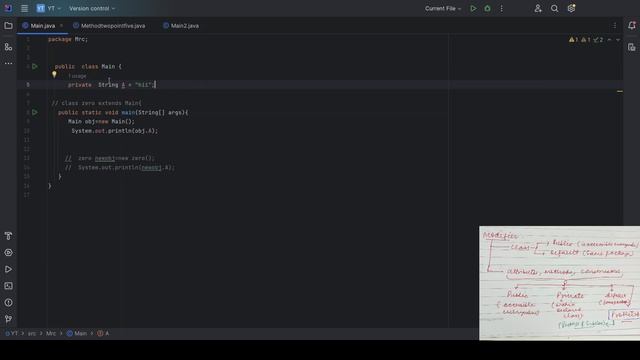Place cursor in private String A declaration
Viewport: 640px width, 360px height.
coord(112,85)
